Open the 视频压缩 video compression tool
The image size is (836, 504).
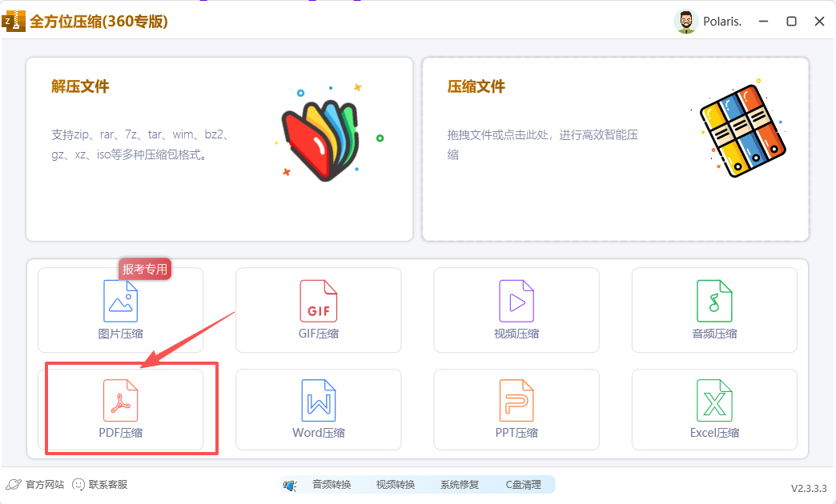(x=516, y=310)
